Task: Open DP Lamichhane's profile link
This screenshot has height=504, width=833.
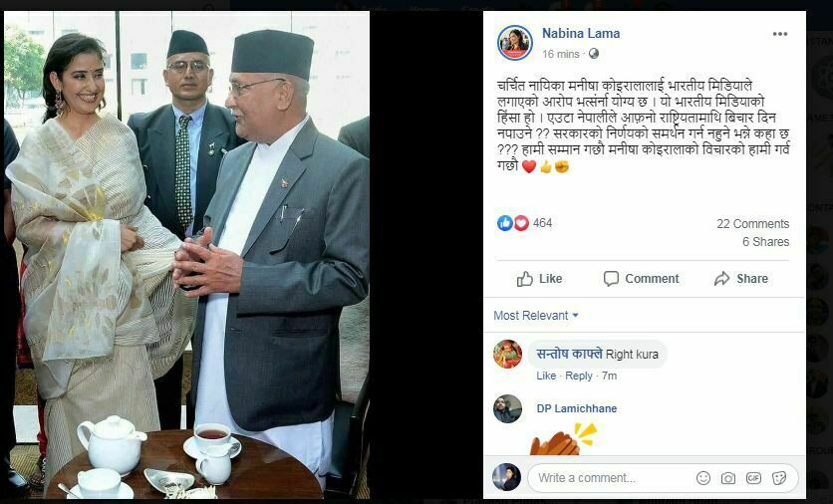Action: click(x=577, y=408)
